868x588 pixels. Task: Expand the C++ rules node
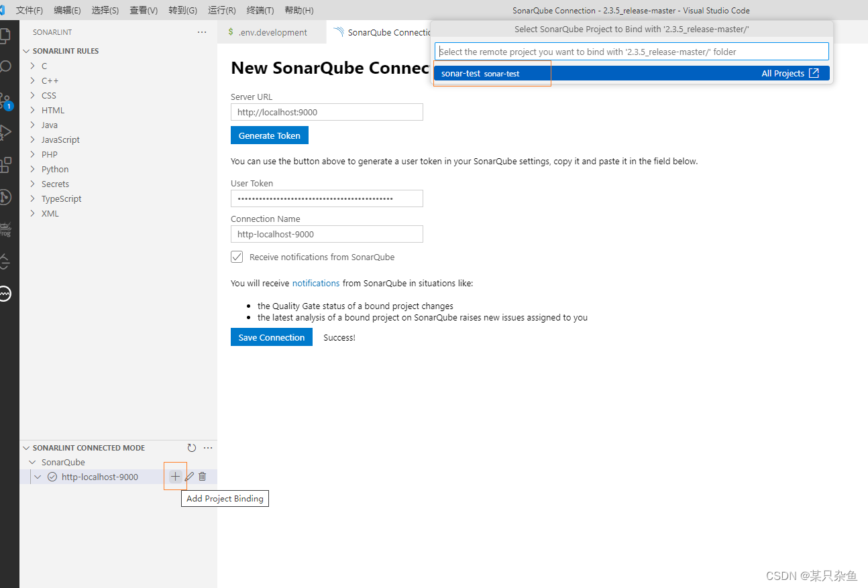coord(32,80)
